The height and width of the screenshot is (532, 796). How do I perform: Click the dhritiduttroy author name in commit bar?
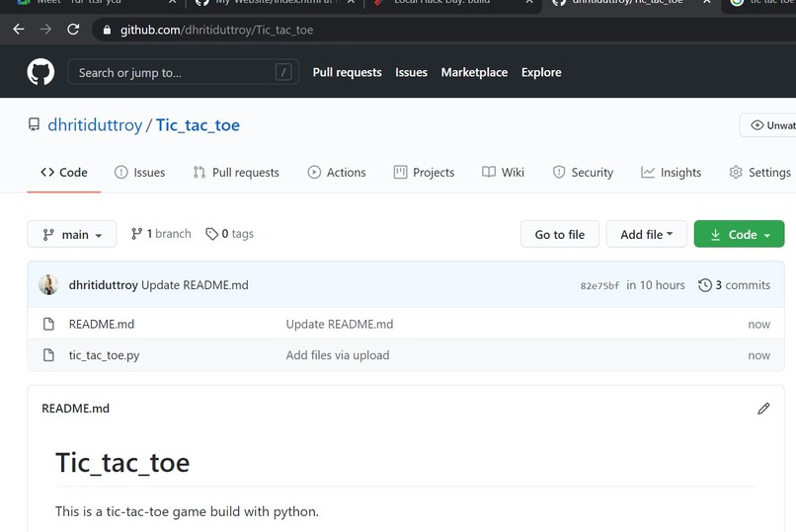tap(103, 285)
